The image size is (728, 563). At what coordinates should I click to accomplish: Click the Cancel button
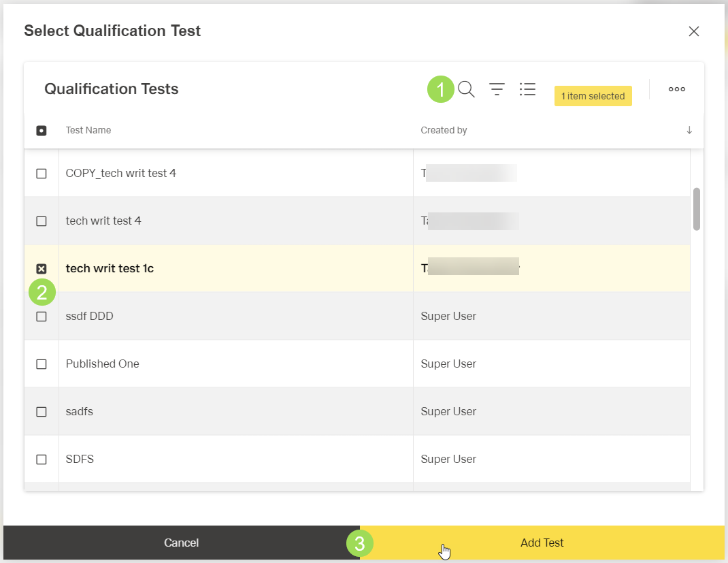182,543
